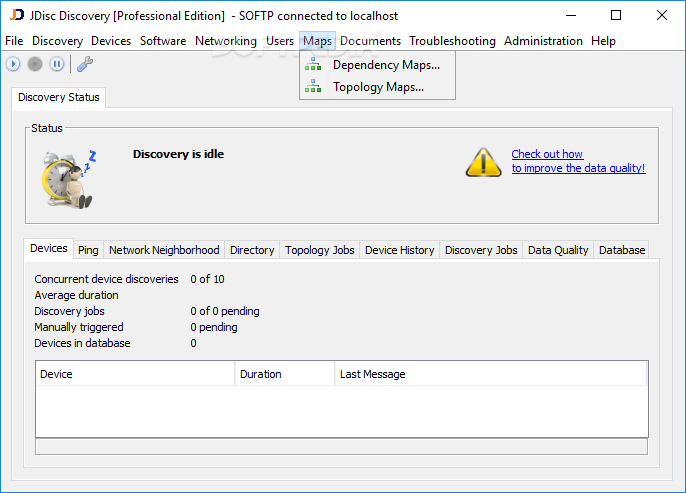Sort by the Device column header
Screen dimensions: 686x493
[x=135, y=374]
